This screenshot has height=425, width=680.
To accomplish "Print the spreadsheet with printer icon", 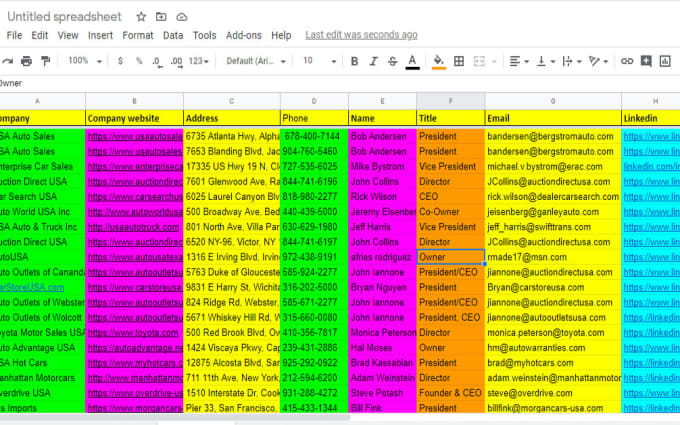I will (26, 62).
